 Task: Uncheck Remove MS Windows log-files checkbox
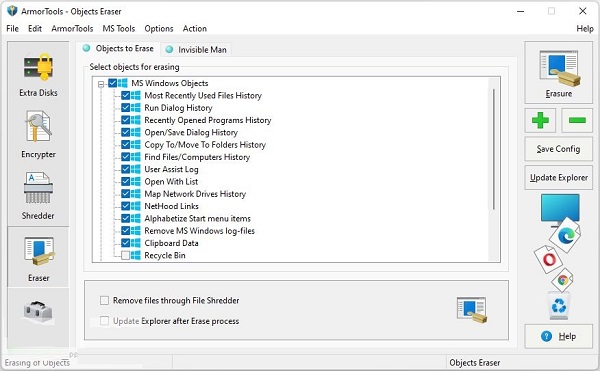(x=126, y=231)
